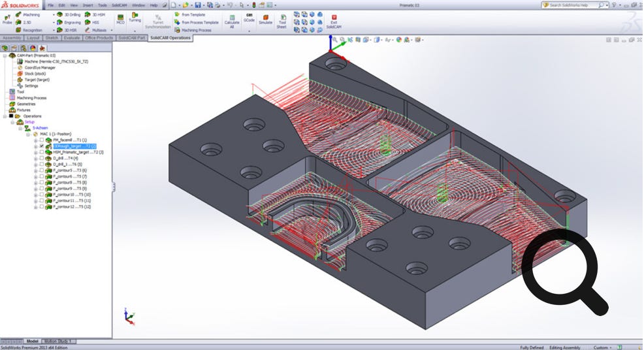
Task: Select the Stock (stock) tree item
Action: pos(31,74)
